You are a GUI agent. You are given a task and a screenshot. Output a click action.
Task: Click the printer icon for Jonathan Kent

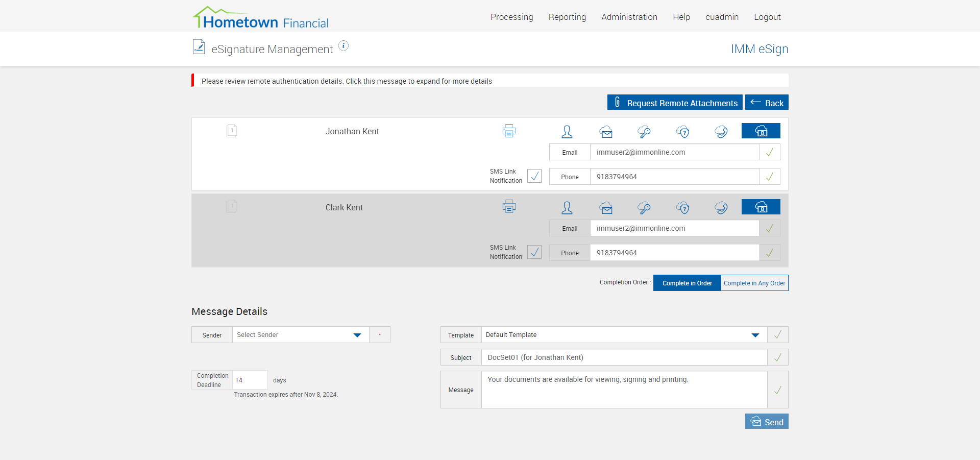(x=509, y=131)
